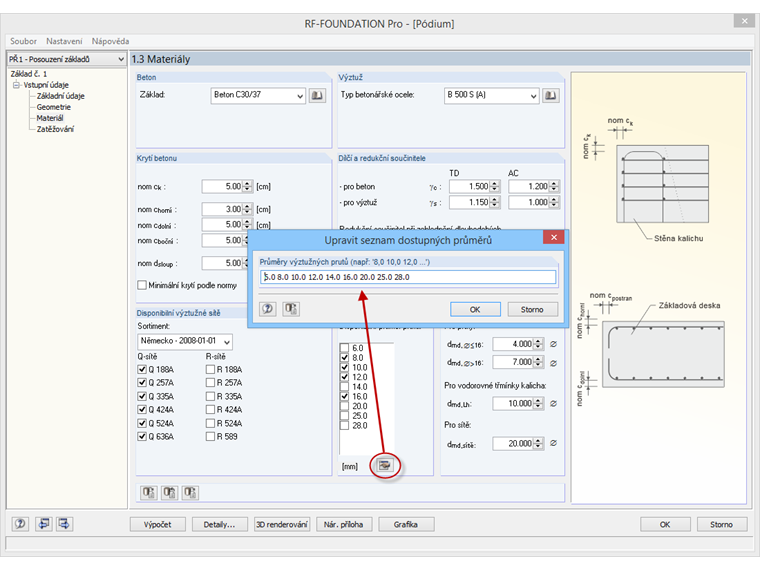Click the first icon in the row below Q-sítě list
Viewport: 760px width, 570px height.
[x=149, y=492]
